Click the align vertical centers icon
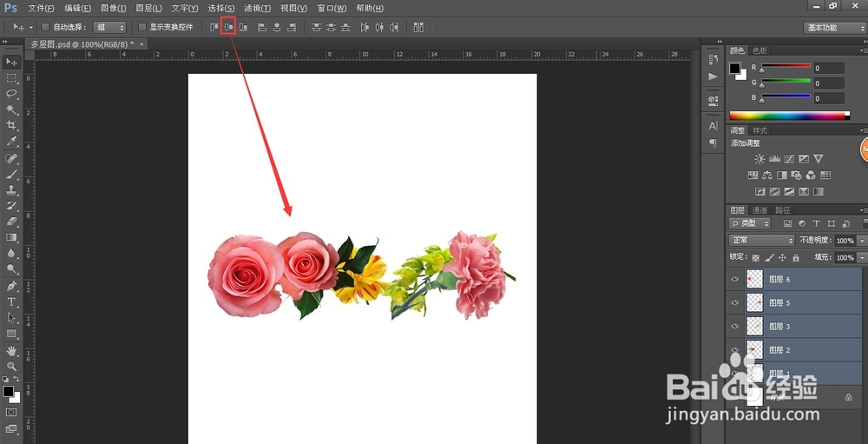 point(229,27)
